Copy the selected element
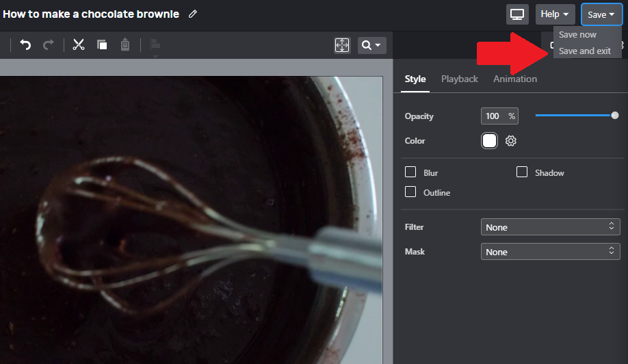This screenshot has width=628, height=364. [x=102, y=44]
